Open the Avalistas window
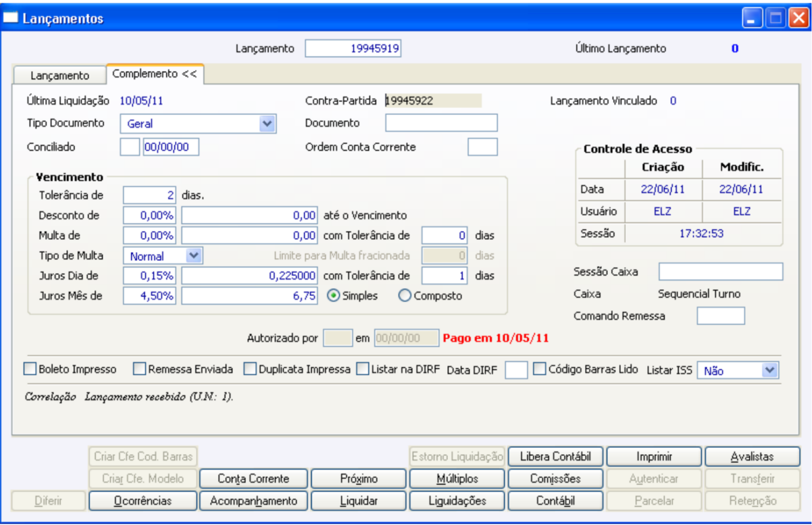 (x=752, y=457)
